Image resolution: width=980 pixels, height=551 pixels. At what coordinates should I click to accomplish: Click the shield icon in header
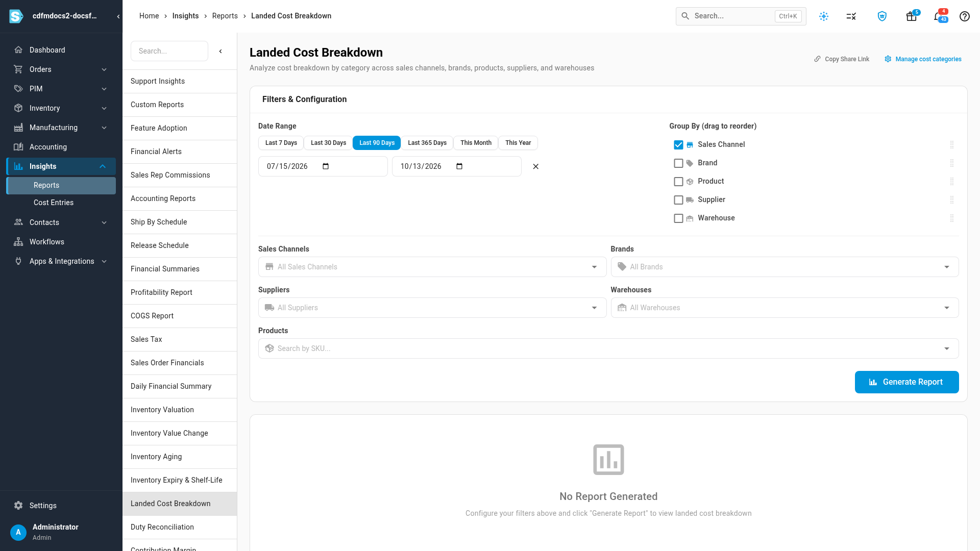click(882, 16)
